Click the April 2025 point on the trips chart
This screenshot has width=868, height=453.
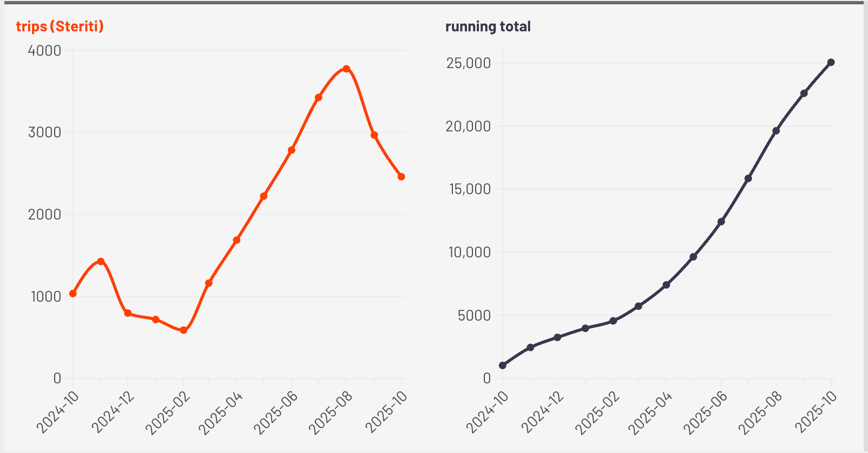[236, 240]
